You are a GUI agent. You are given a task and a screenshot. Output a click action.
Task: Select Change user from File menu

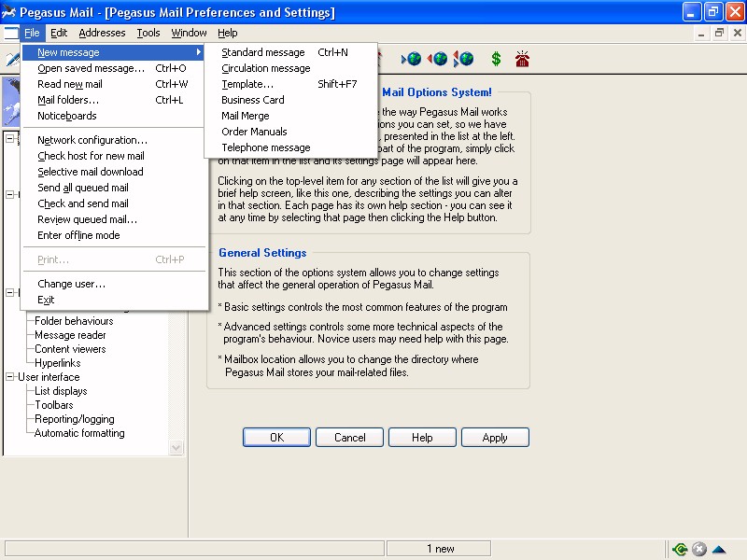114,284
